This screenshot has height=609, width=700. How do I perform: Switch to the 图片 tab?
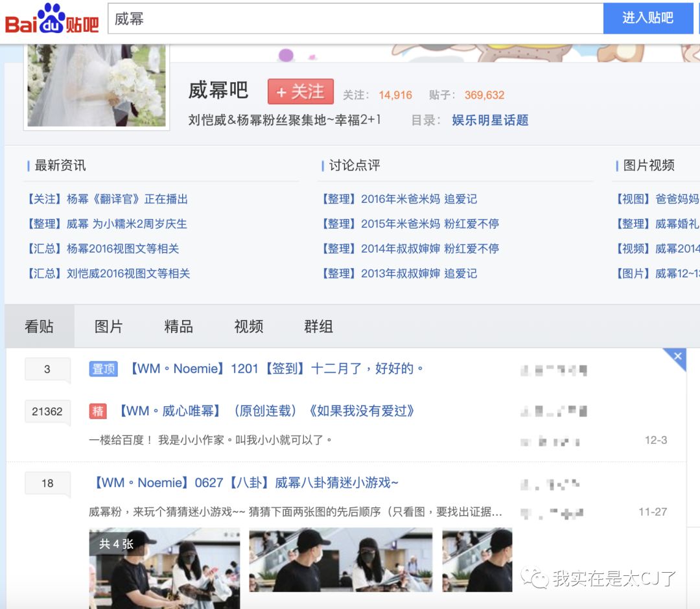[108, 327]
